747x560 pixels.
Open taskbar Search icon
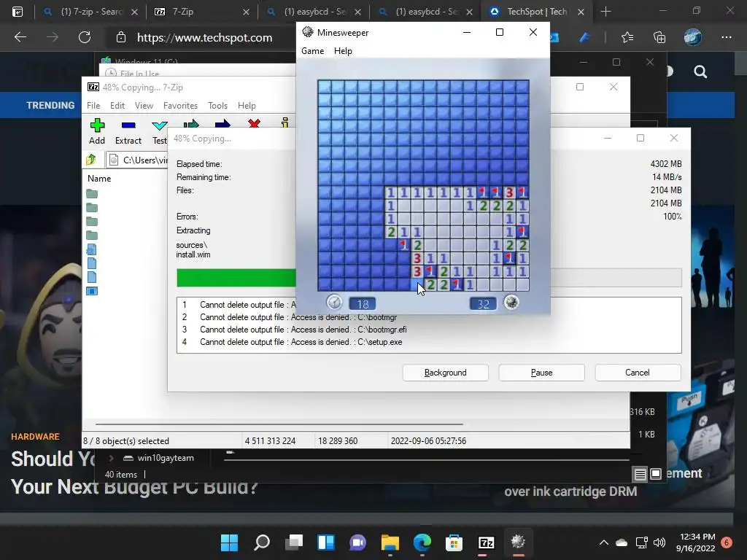[x=262, y=542]
